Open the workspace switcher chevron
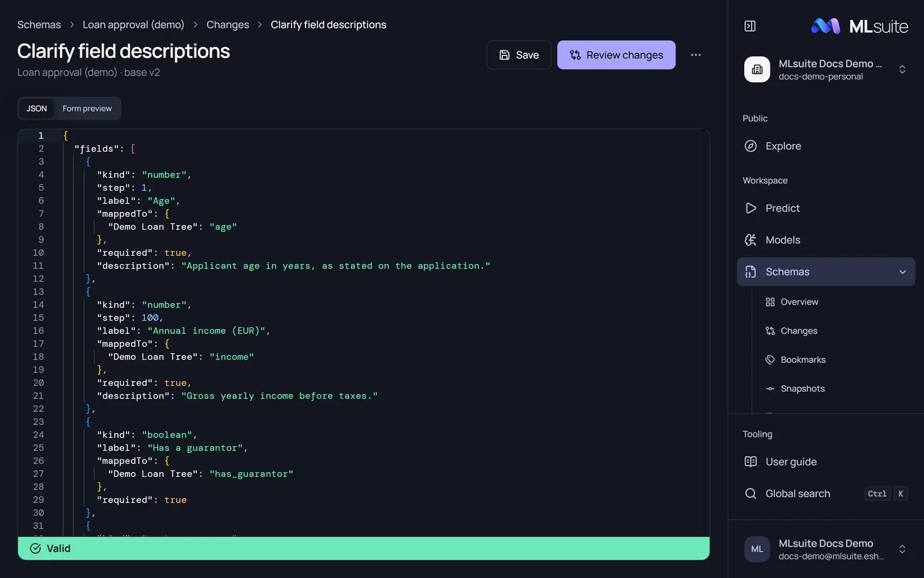The width and height of the screenshot is (924, 578). 902,69
